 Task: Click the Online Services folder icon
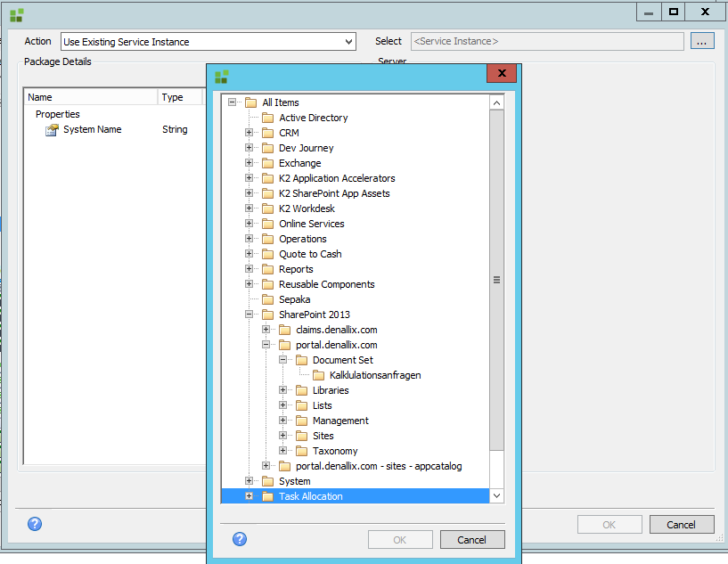tap(267, 225)
